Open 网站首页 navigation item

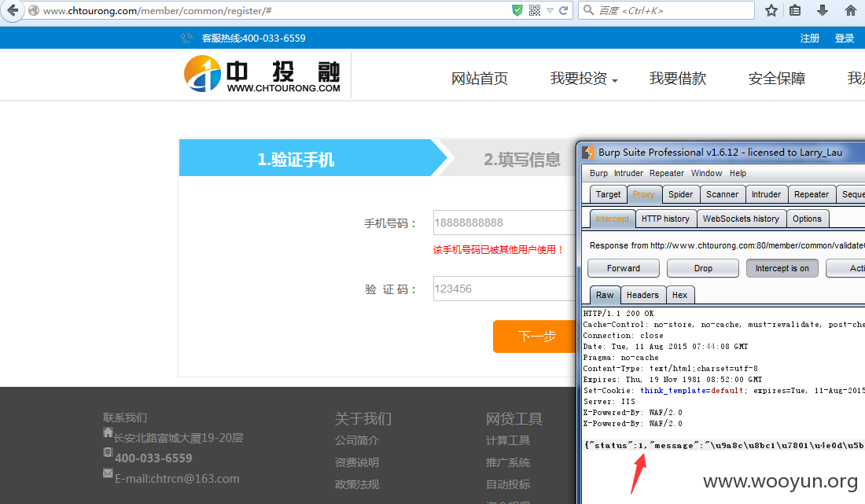(480, 79)
